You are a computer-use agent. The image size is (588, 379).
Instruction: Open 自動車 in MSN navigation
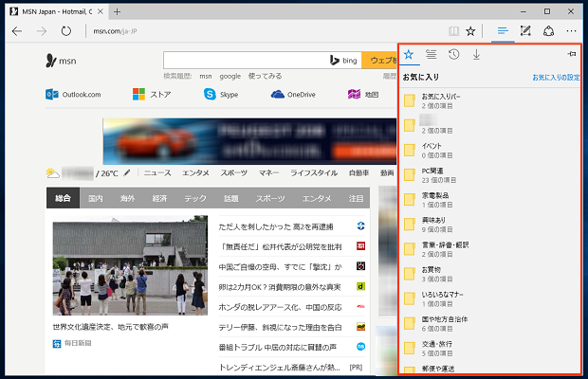tap(358, 173)
